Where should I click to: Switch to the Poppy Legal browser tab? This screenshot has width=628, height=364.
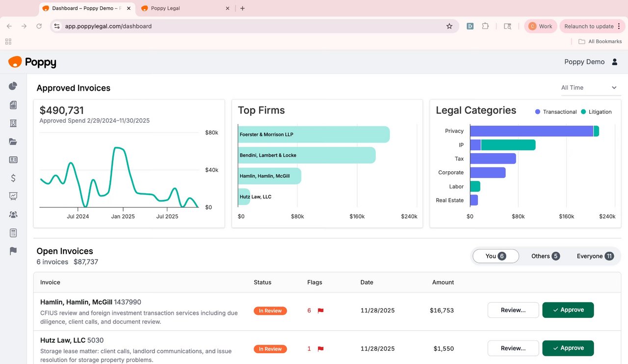tap(185, 8)
